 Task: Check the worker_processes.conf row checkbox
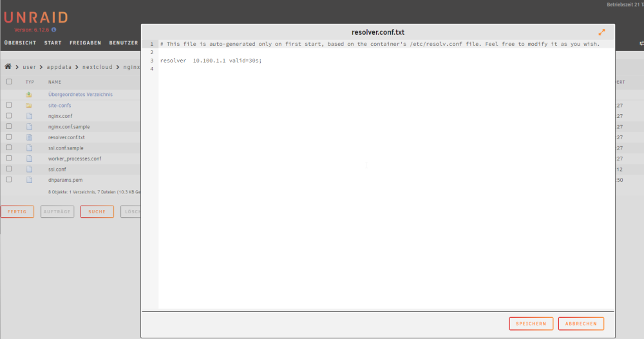pos(9,158)
